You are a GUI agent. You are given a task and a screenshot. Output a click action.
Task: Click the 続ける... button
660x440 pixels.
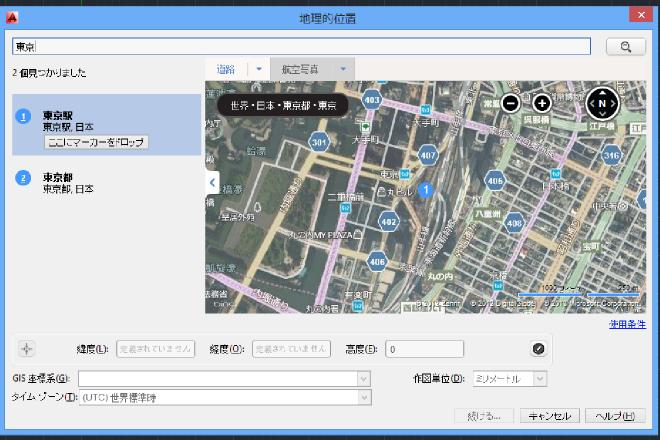484,416
